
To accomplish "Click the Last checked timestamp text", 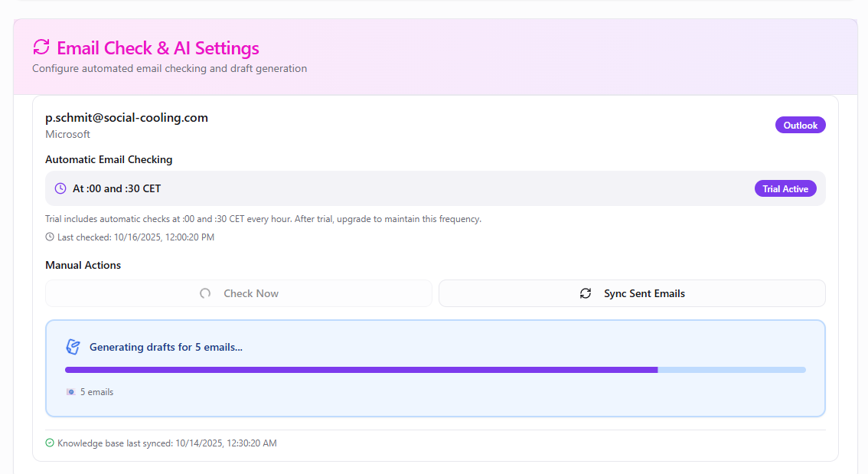I will (135, 237).
